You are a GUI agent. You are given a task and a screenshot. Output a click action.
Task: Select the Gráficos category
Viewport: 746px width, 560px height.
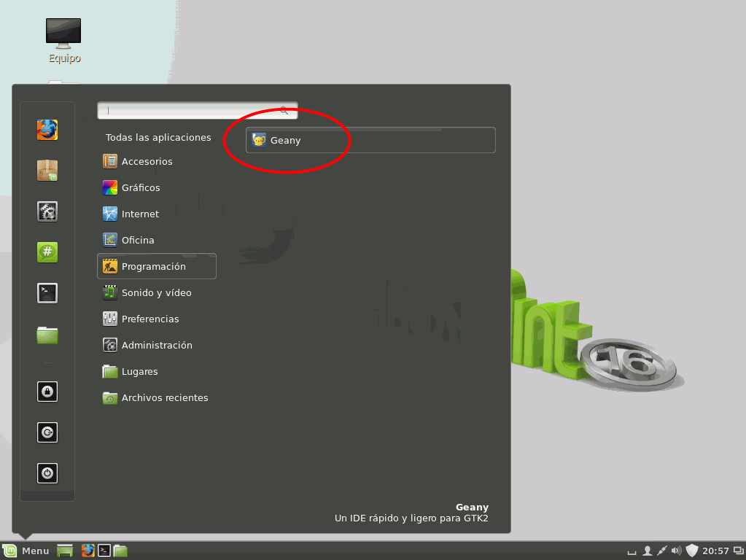pos(140,188)
